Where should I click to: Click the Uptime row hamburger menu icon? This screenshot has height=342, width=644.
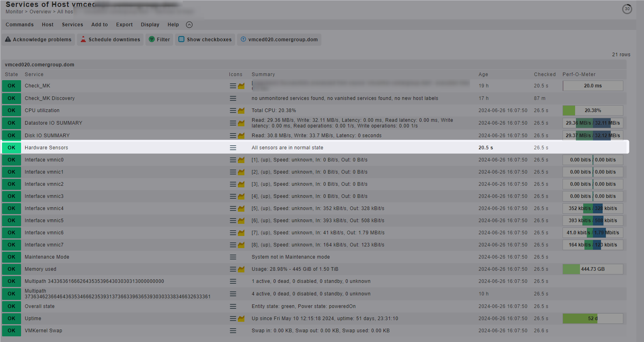[x=233, y=319]
